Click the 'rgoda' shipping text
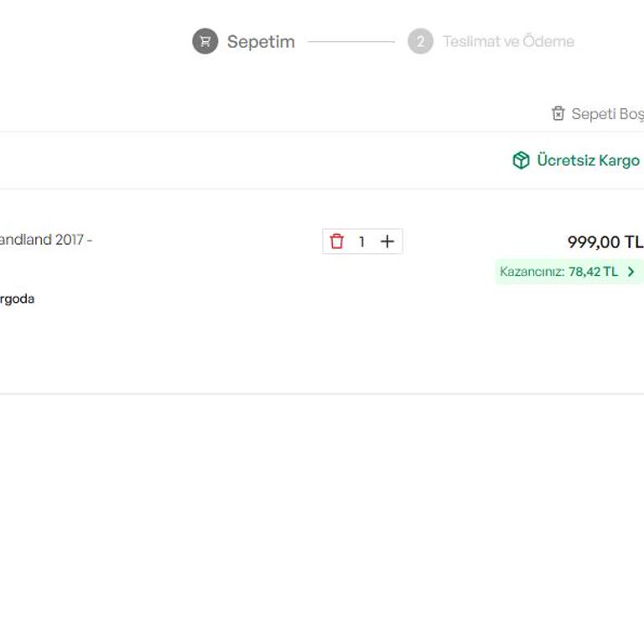Screen dimensions: 644x644 tap(17, 299)
